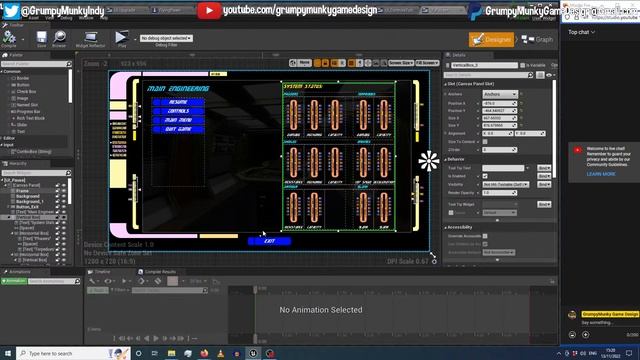The height and width of the screenshot is (360, 640).
Task: Add a new animation with +Animation button
Action: click(x=14, y=281)
